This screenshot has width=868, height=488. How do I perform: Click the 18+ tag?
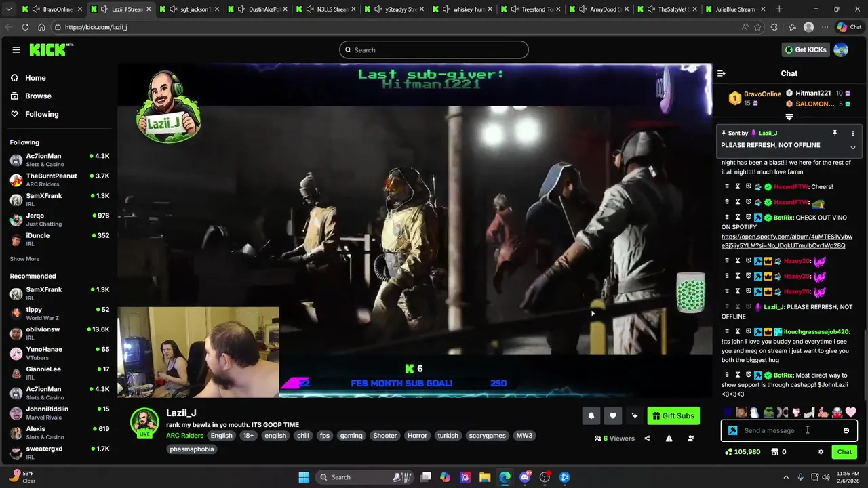coord(248,436)
